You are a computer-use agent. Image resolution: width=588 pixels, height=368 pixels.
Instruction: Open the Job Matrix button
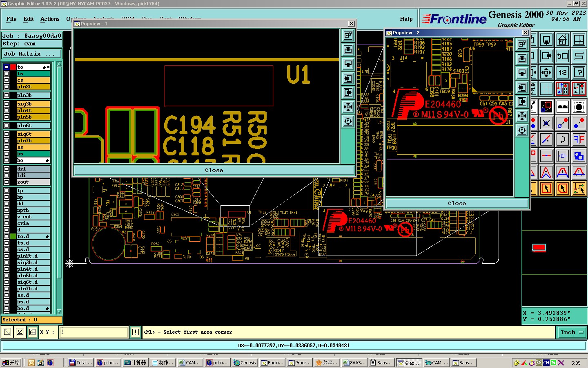pos(32,54)
